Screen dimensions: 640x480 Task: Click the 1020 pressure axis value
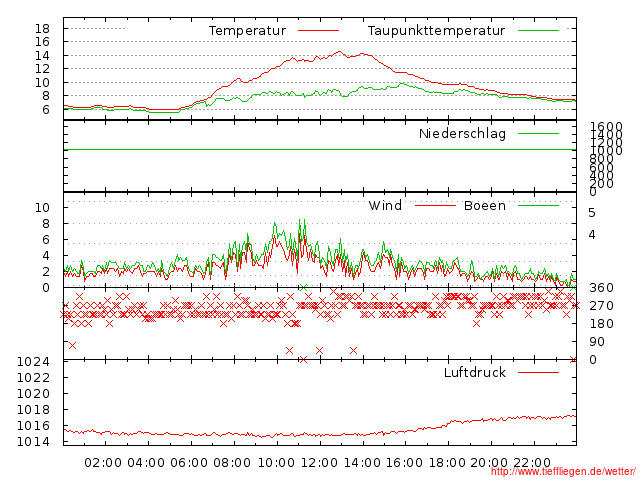(33, 394)
